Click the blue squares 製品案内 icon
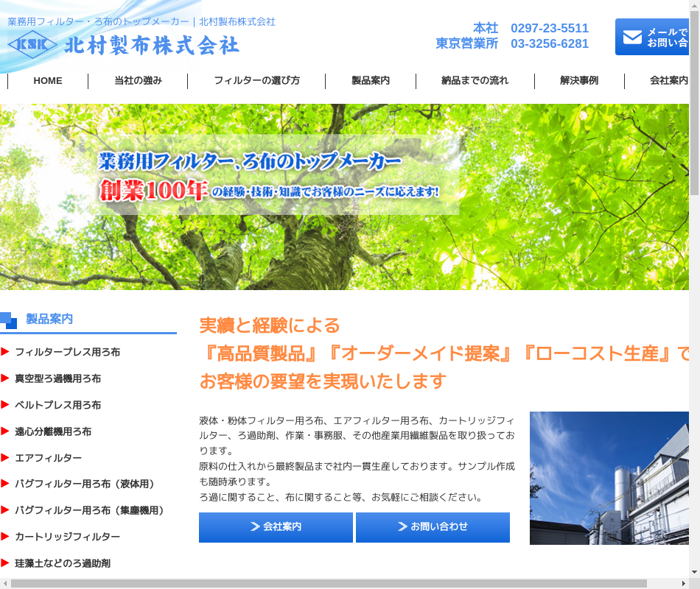 pyautogui.click(x=9, y=320)
